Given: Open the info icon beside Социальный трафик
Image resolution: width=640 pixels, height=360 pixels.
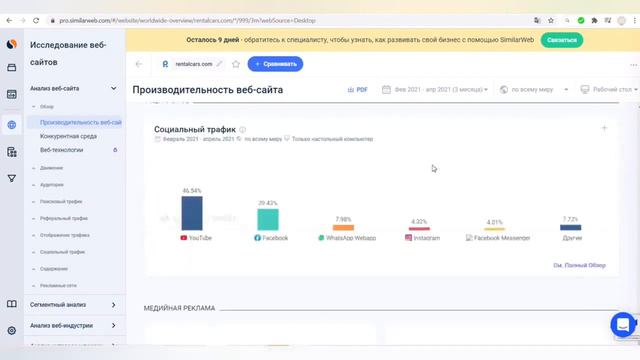Looking at the screenshot, I should pyautogui.click(x=242, y=129).
